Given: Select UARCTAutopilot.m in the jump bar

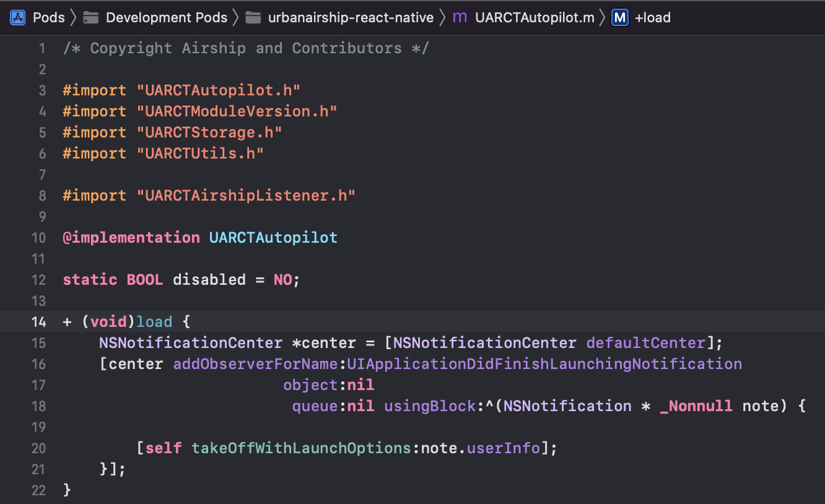Looking at the screenshot, I should coord(534,17).
